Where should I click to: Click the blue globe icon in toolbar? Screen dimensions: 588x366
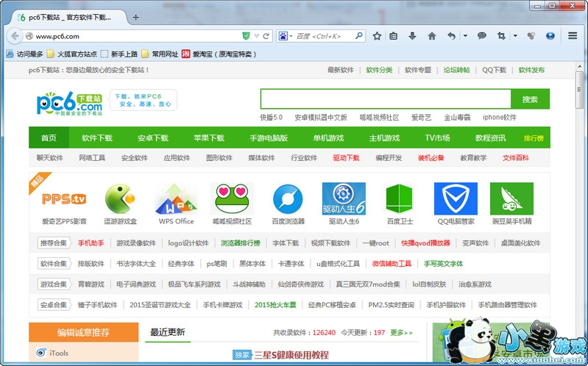[550, 36]
